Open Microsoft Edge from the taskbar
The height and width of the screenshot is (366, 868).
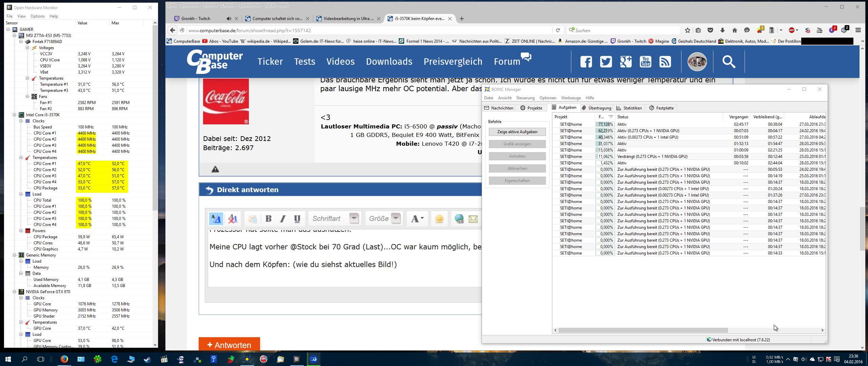click(x=114, y=359)
